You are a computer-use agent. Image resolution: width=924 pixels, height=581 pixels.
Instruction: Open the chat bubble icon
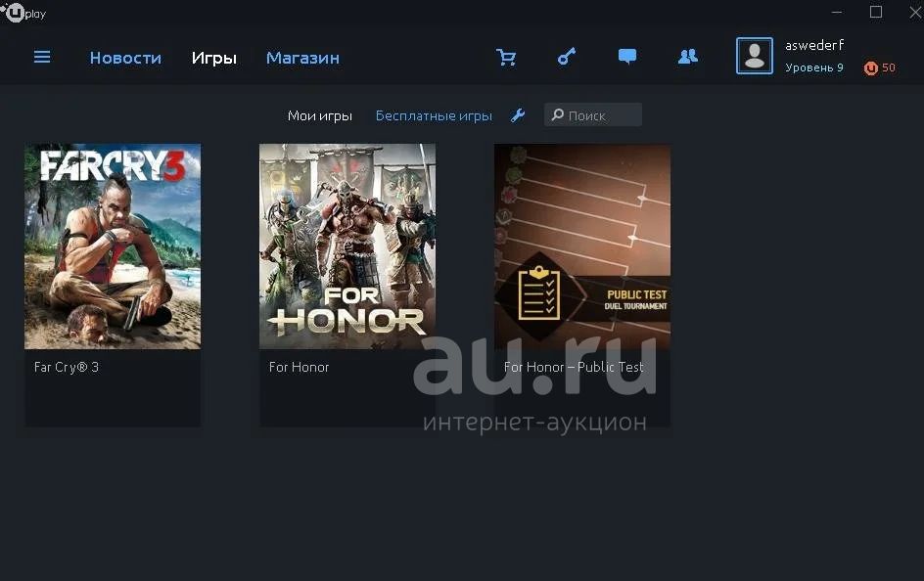pyautogui.click(x=627, y=57)
